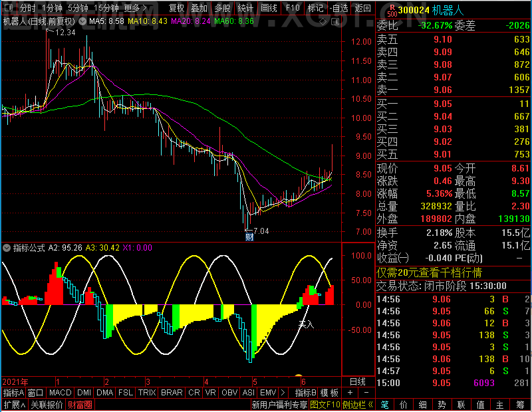Click the 买一 price 9.05
This screenshot has width=532, height=412.
443,104
